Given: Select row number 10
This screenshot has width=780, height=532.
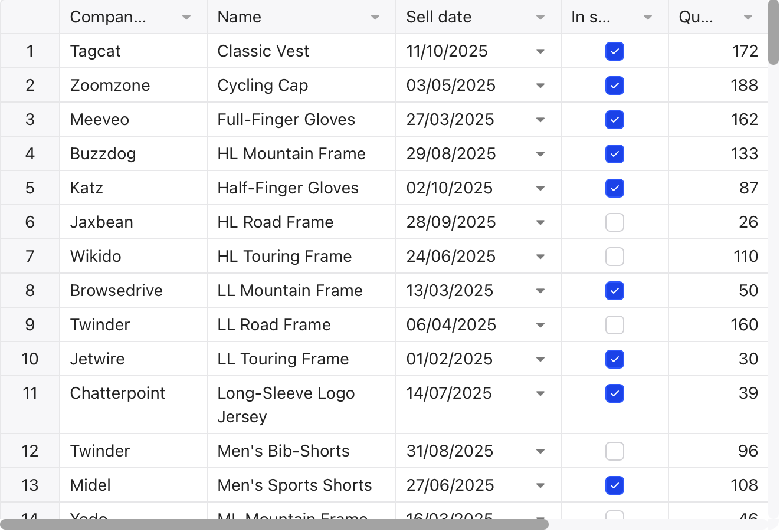Looking at the screenshot, I should point(30,359).
